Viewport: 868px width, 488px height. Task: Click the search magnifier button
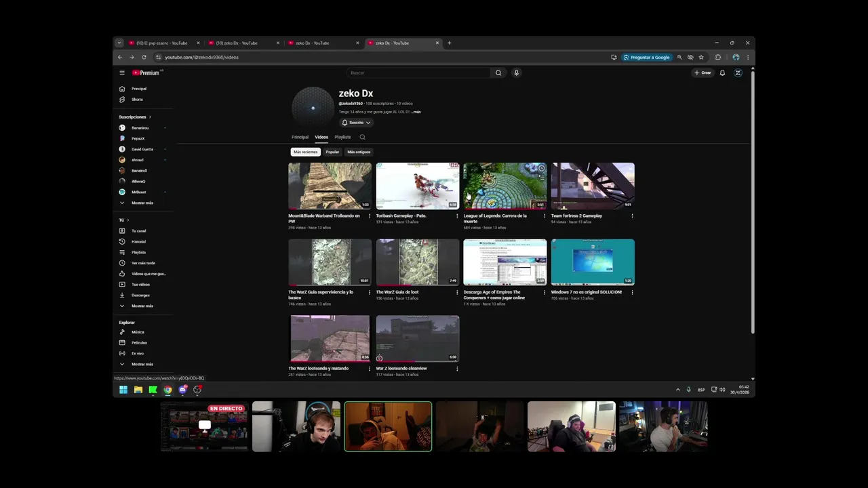click(498, 73)
